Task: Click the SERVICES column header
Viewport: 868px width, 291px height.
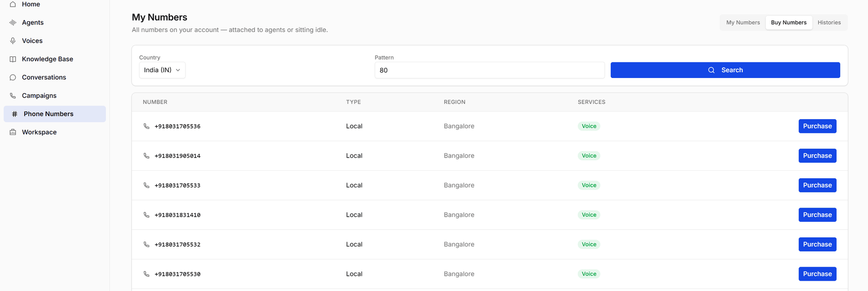Action: (x=591, y=102)
